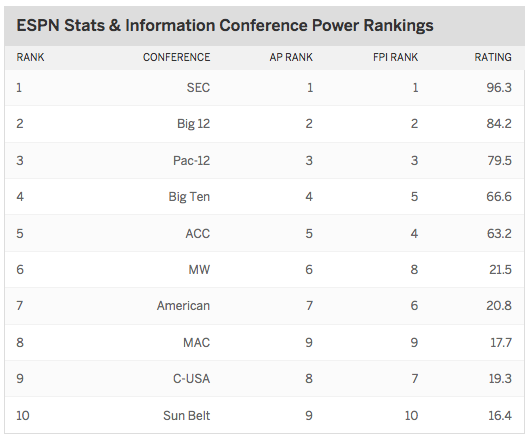Click the 66.6 rating for Big Ten

pyautogui.click(x=499, y=197)
